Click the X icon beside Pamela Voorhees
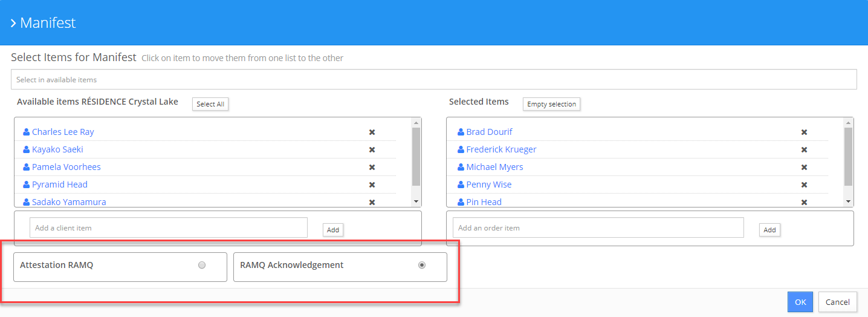 [x=372, y=167]
